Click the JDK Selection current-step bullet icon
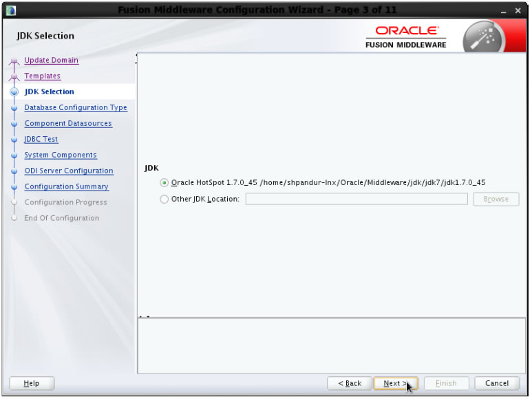 [x=14, y=92]
